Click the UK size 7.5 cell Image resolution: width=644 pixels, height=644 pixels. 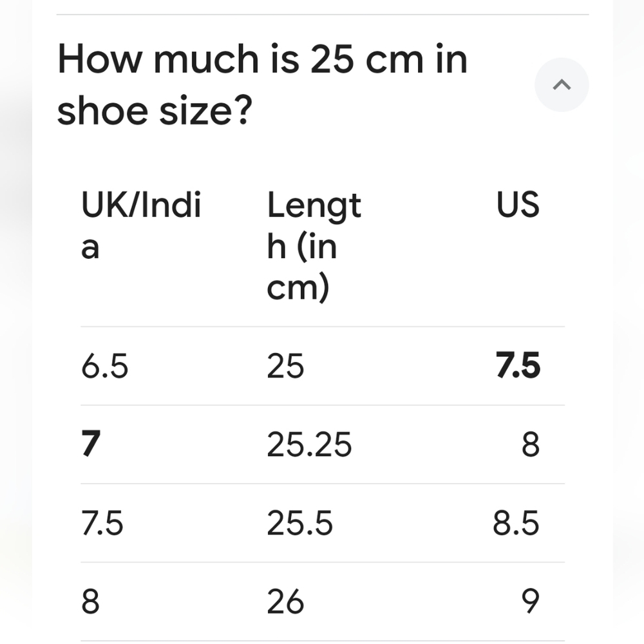[x=102, y=523]
